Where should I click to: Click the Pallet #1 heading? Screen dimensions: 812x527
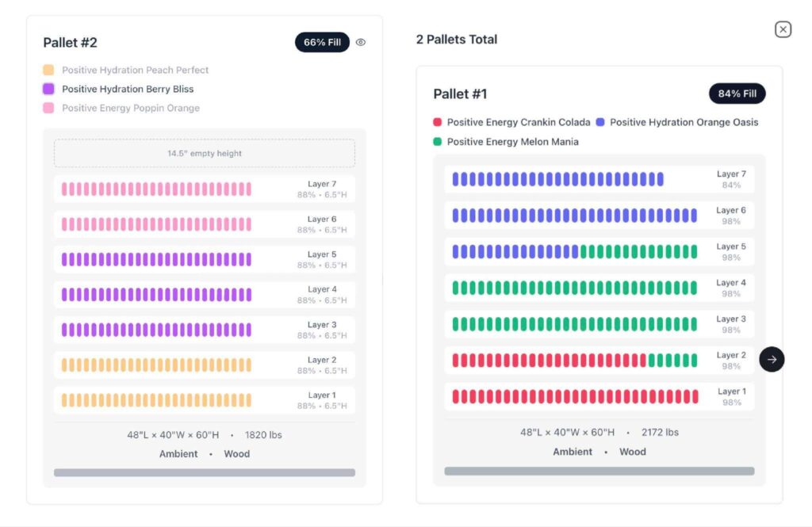point(460,94)
